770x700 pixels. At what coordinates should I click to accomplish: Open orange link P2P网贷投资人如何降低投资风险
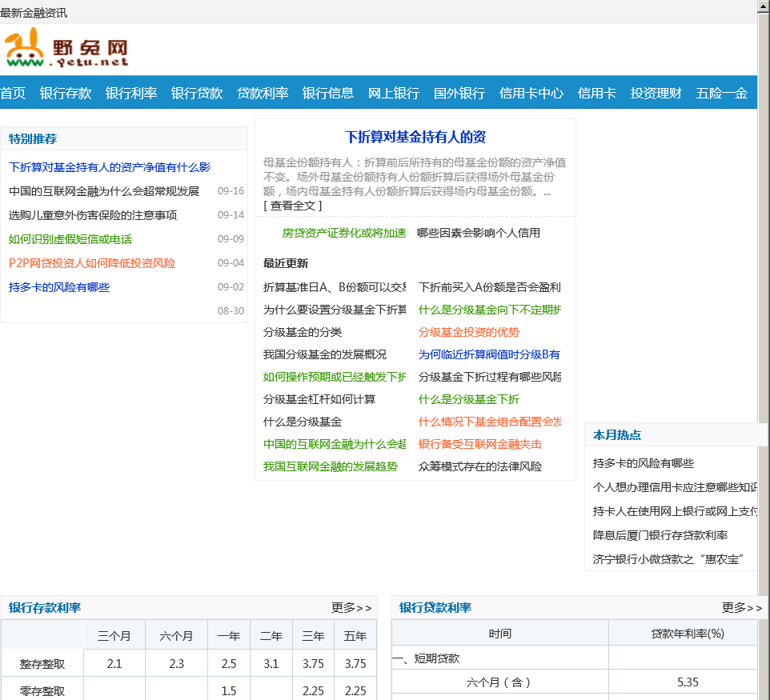tap(92, 263)
